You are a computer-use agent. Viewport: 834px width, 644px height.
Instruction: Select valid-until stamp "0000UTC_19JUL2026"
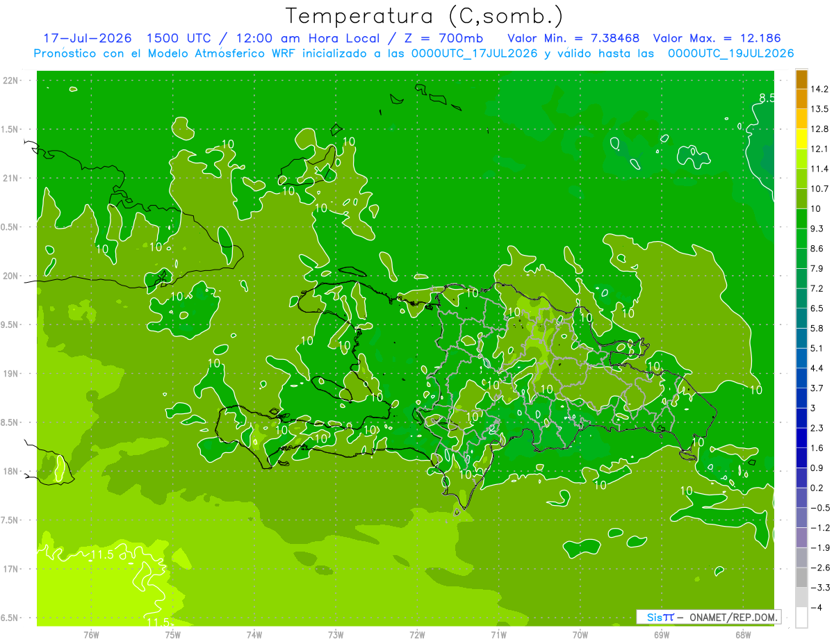pyautogui.click(x=731, y=53)
